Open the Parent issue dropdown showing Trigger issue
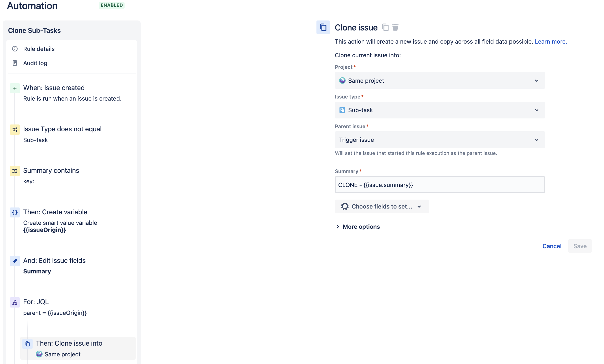The image size is (604, 364). [439, 139]
